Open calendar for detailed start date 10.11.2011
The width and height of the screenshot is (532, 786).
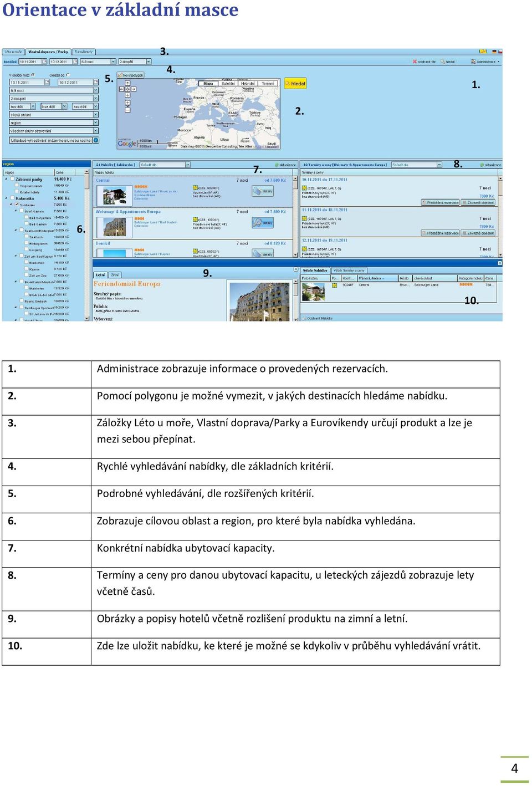click(47, 82)
